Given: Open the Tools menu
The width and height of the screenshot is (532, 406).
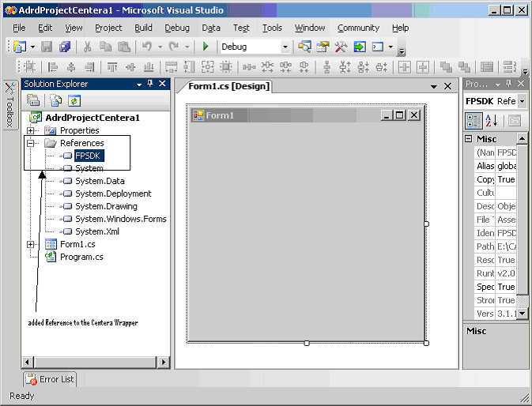Looking at the screenshot, I should point(272,28).
